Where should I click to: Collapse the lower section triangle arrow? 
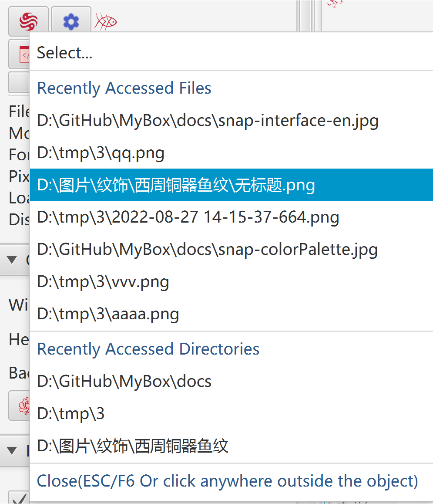coord(12,451)
